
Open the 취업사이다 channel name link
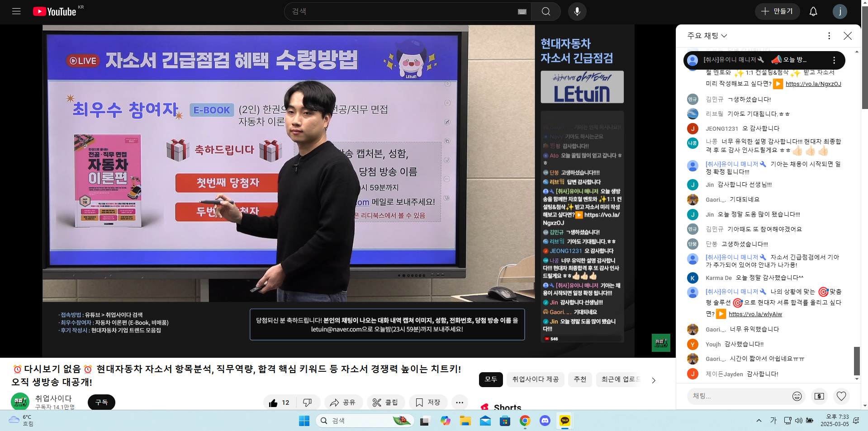point(53,398)
